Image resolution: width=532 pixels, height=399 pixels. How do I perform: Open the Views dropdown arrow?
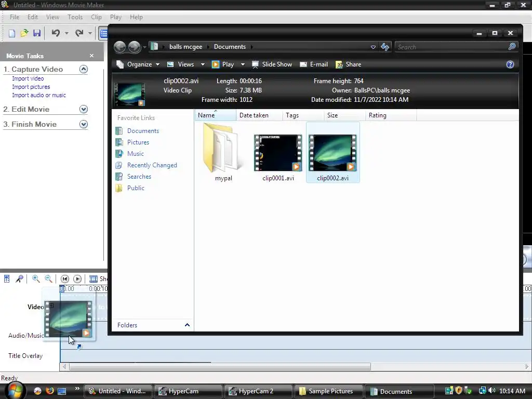pos(203,64)
